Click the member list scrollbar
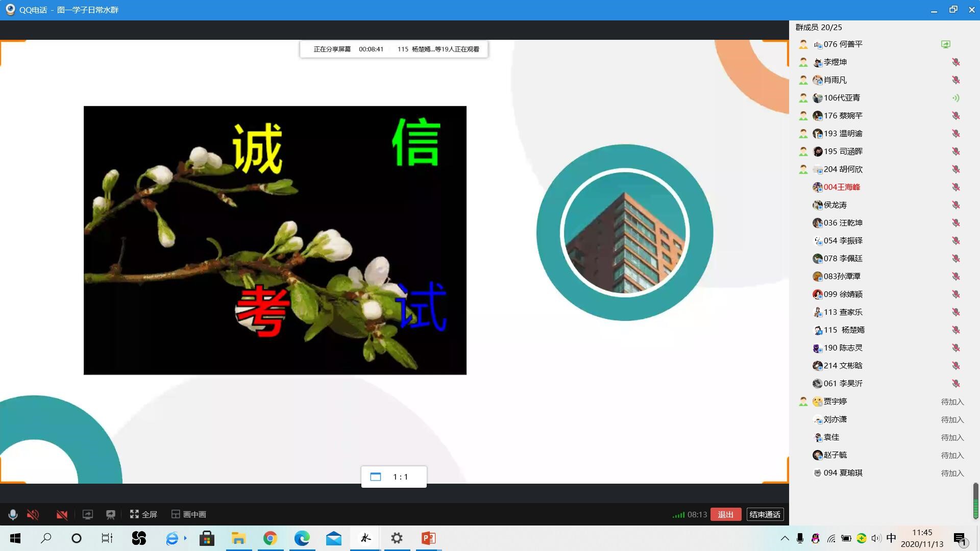Image resolution: width=980 pixels, height=551 pixels. (x=975, y=500)
